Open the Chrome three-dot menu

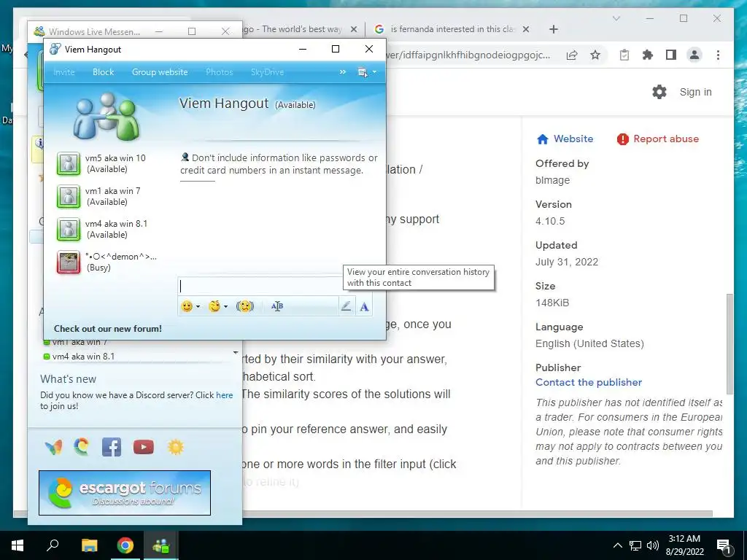pos(718,55)
